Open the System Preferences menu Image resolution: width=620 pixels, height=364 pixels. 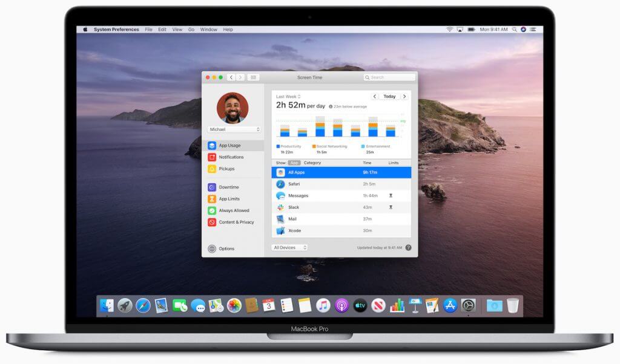pyautogui.click(x=116, y=30)
